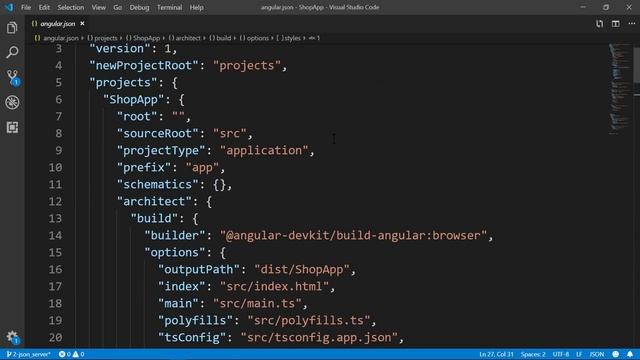Click "src/polyfills.ts" string value
640x360 pixels.
click(x=309, y=320)
